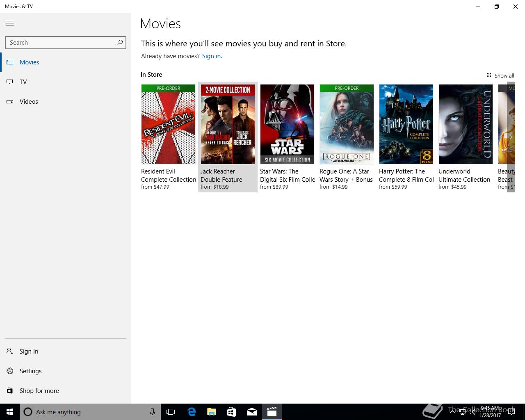Click Rogue One title text
The height and width of the screenshot is (420, 525).
346,176
